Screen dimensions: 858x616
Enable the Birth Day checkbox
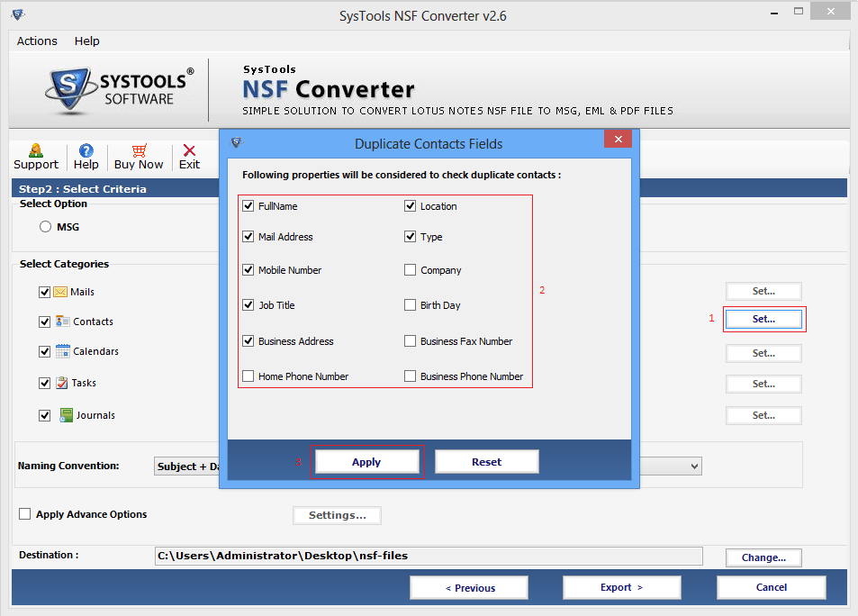[x=410, y=305]
